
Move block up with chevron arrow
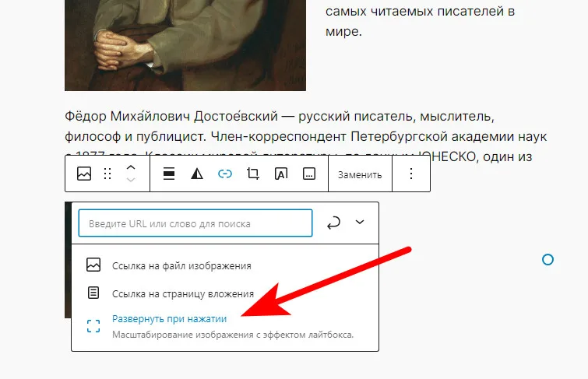point(131,167)
